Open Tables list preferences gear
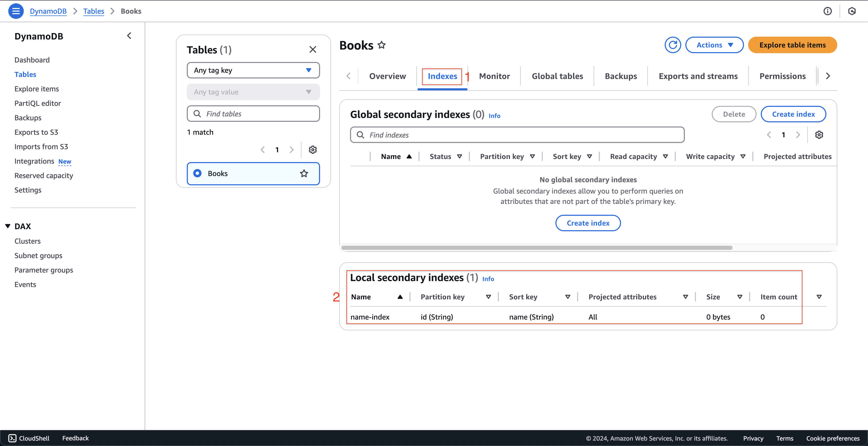Image resolution: width=868 pixels, height=446 pixels. click(x=313, y=149)
